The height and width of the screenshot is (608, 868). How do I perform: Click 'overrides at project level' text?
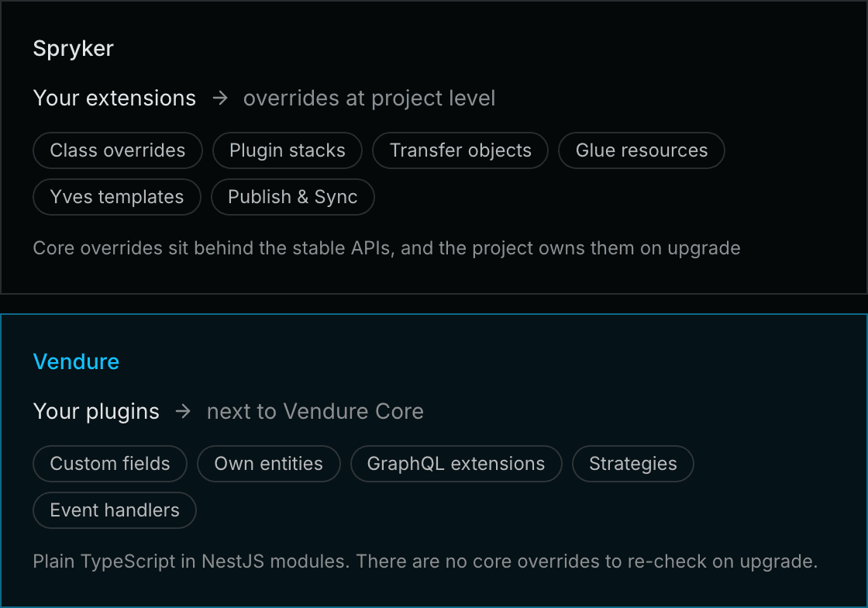pyautogui.click(x=369, y=98)
